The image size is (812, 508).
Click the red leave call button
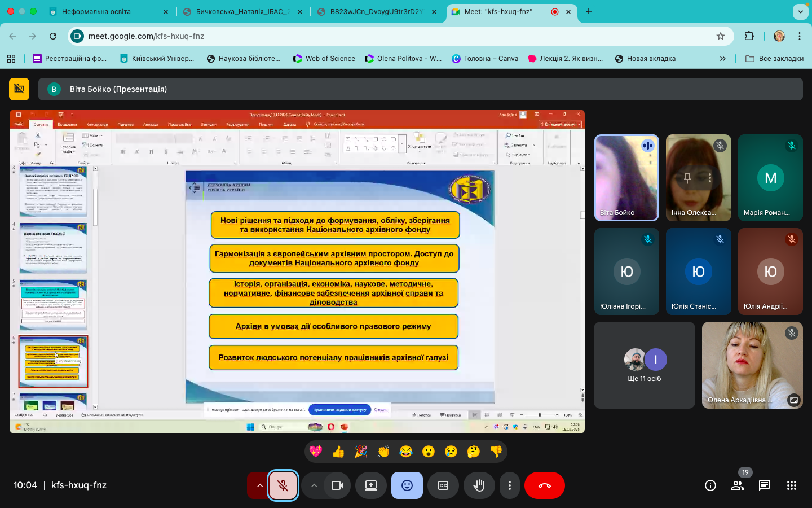click(544, 485)
